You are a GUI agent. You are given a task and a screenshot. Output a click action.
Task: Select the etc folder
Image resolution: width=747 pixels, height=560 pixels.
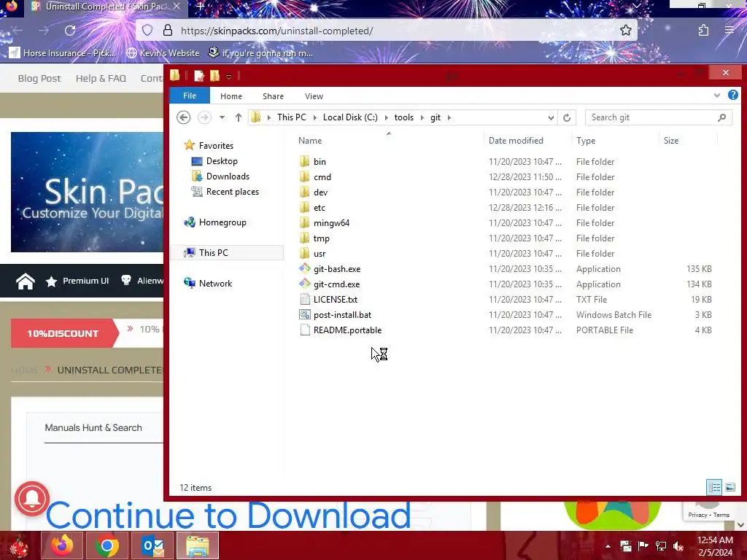320,208
